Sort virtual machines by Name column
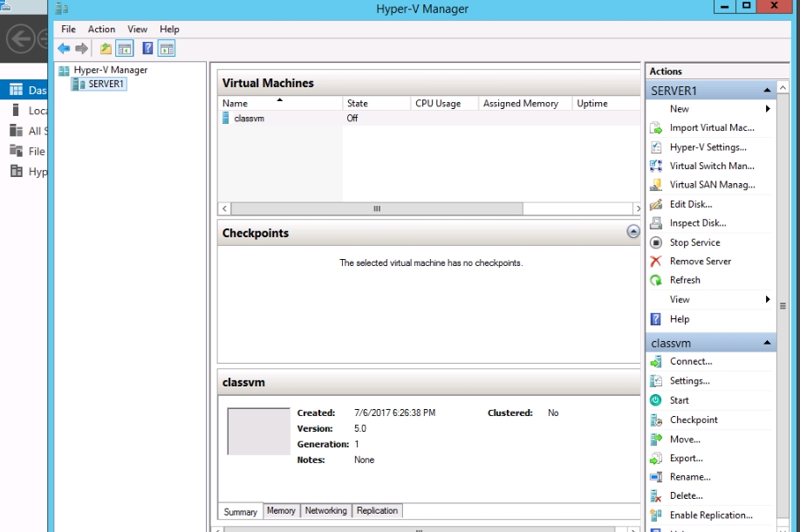 [x=280, y=104]
